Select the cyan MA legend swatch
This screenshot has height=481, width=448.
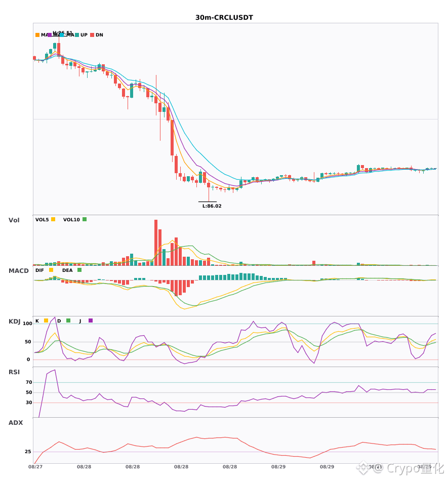(62, 35)
